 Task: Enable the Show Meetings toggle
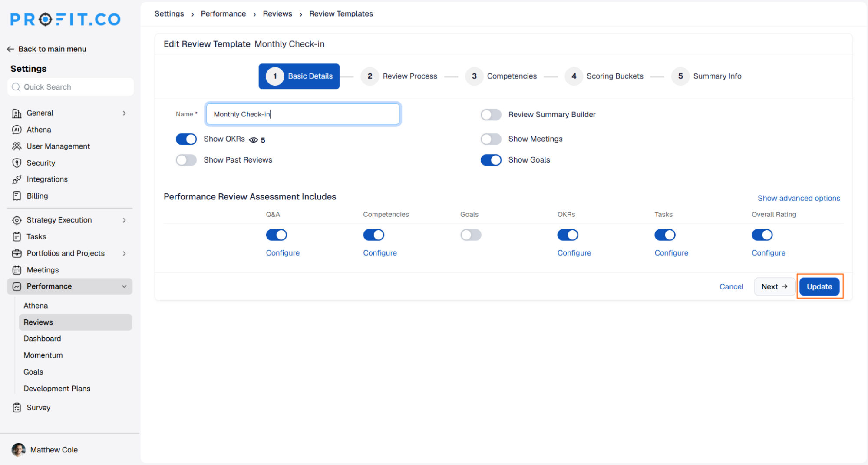pyautogui.click(x=491, y=139)
